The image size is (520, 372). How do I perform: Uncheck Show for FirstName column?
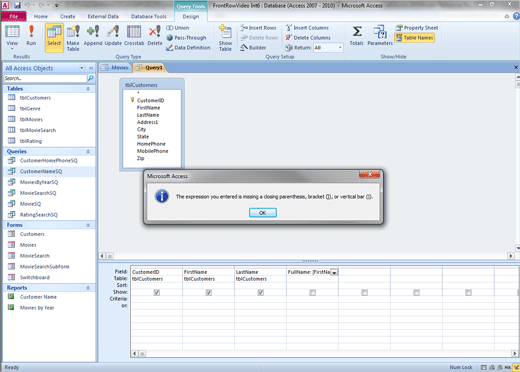coord(209,292)
